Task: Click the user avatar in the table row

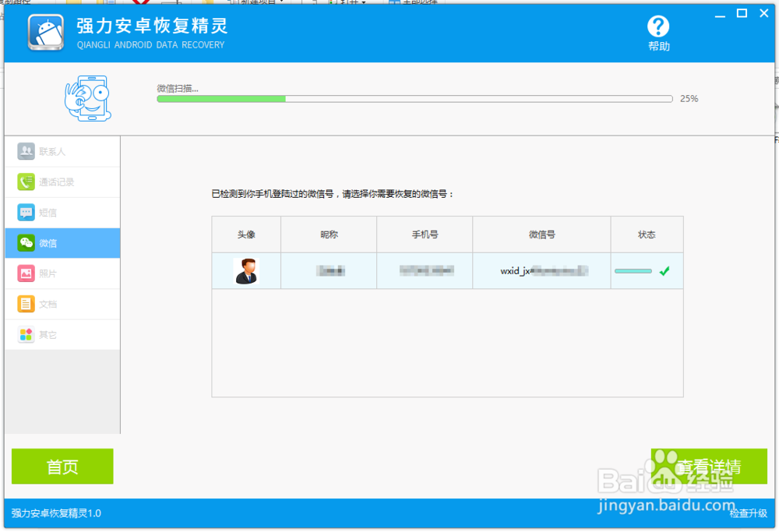Action: coord(246,271)
